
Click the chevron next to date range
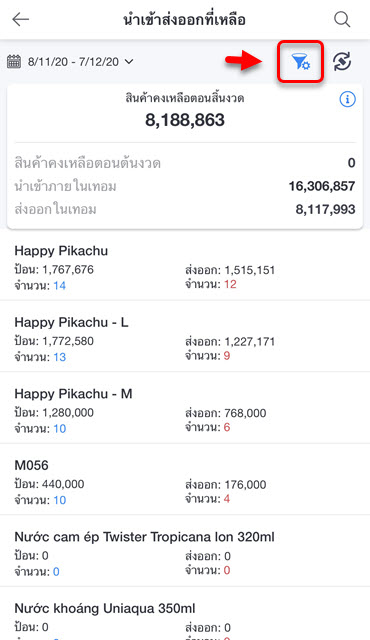tap(129, 62)
